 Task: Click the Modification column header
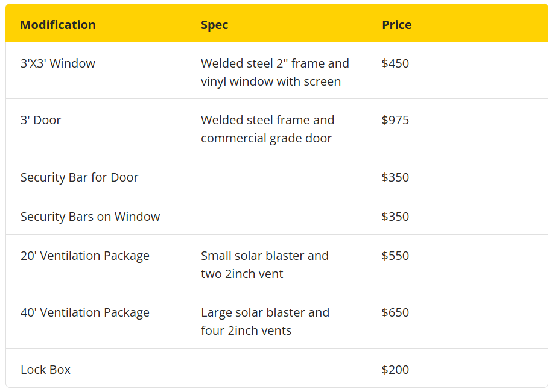click(58, 25)
